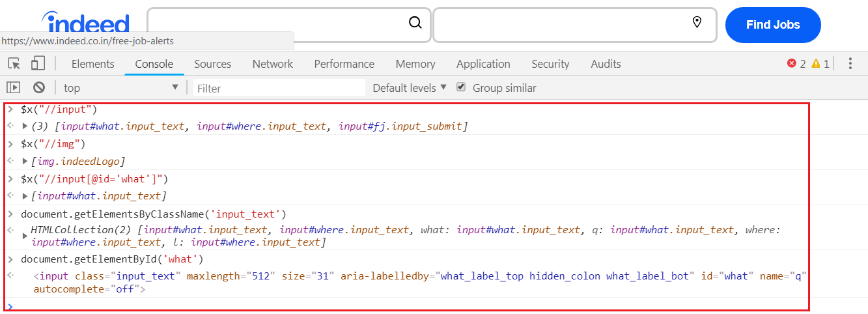Click the red error count icon
The width and height of the screenshot is (868, 314).
point(792,63)
